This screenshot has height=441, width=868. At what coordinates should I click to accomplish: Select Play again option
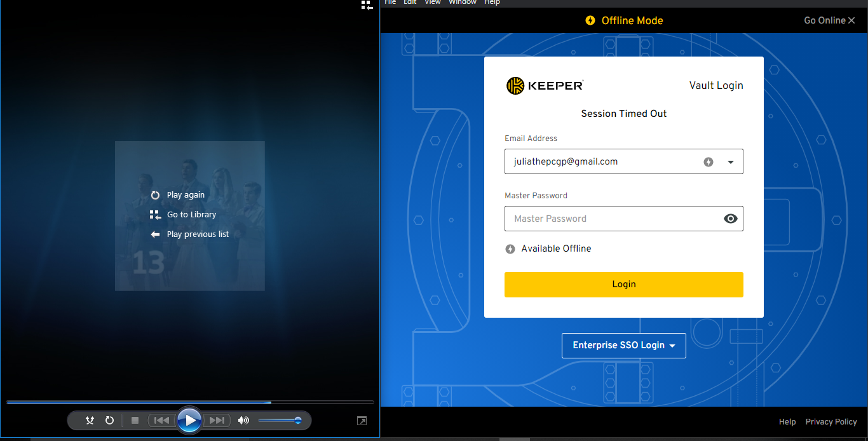pos(185,195)
